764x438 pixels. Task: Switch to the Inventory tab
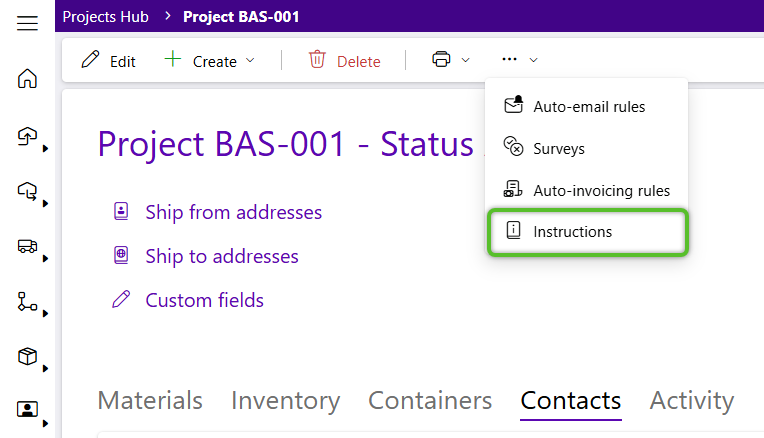[286, 400]
